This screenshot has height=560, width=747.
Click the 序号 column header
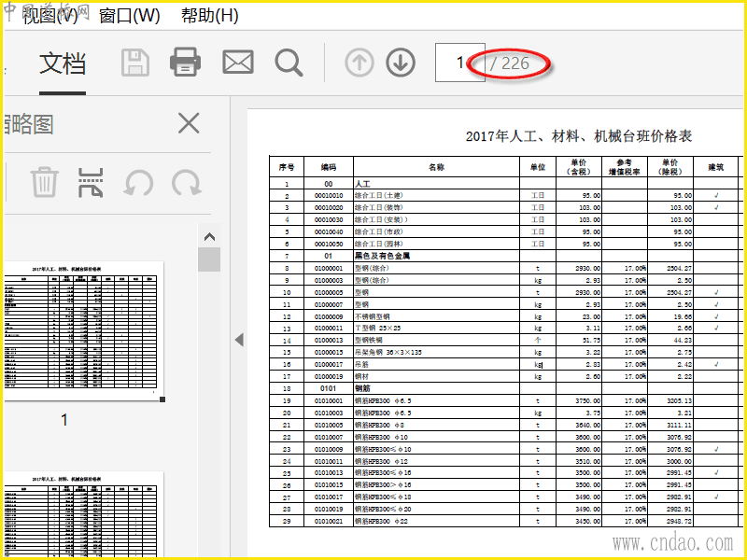(287, 167)
